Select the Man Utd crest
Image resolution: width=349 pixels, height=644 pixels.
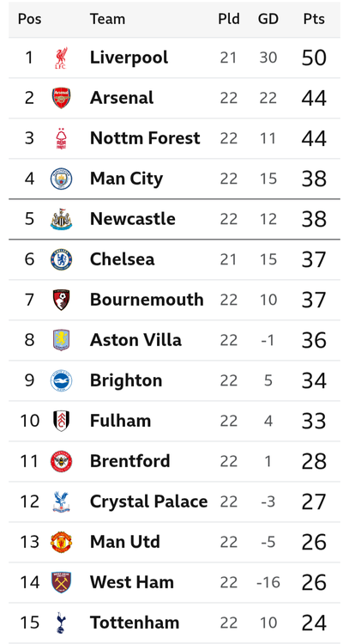point(61,542)
